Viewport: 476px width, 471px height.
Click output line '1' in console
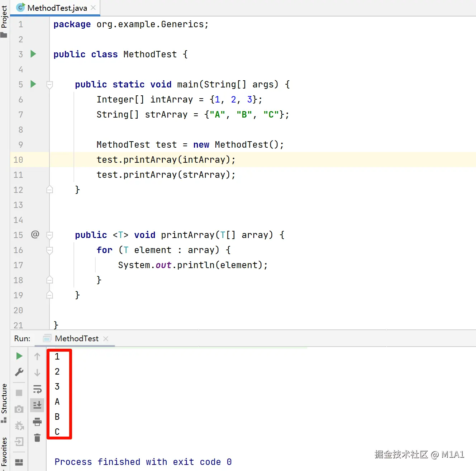(x=57, y=356)
